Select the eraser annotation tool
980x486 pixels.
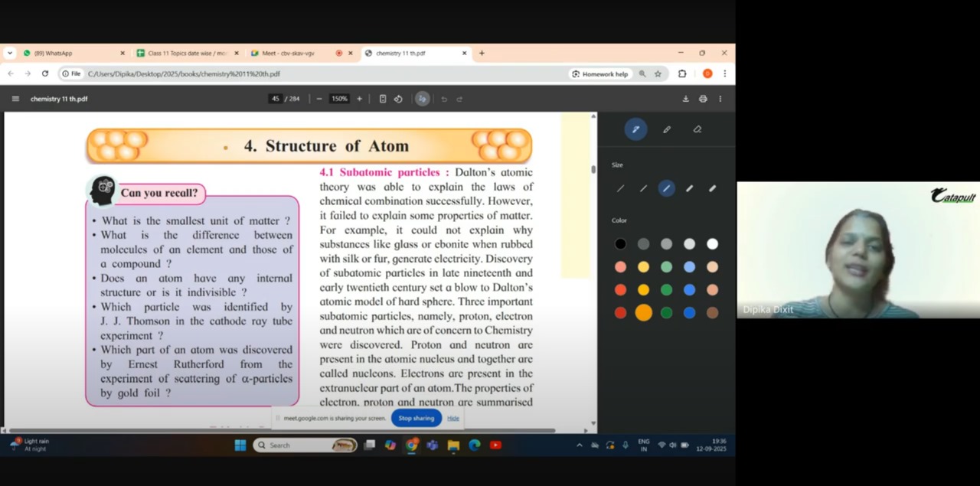[x=697, y=129]
